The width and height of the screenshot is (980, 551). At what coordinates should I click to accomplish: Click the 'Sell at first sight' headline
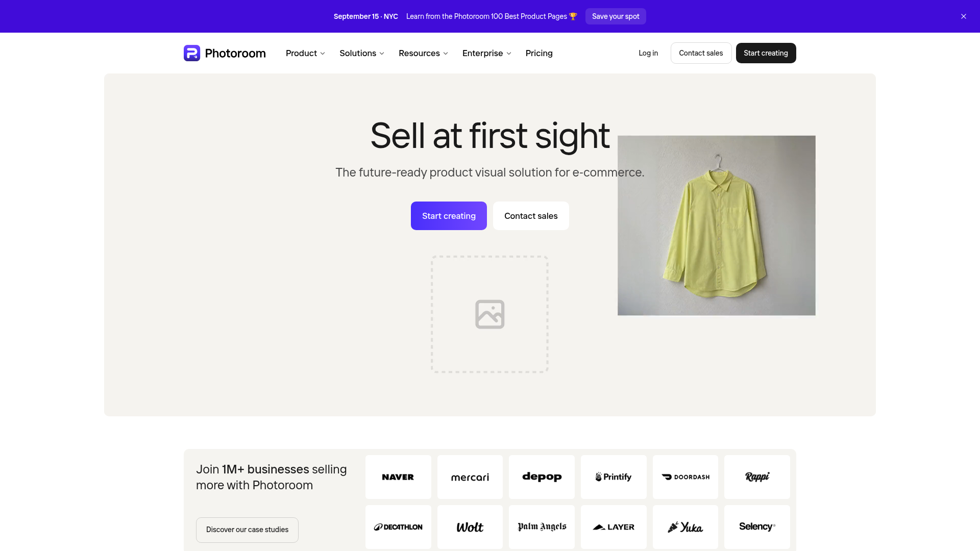pyautogui.click(x=490, y=136)
